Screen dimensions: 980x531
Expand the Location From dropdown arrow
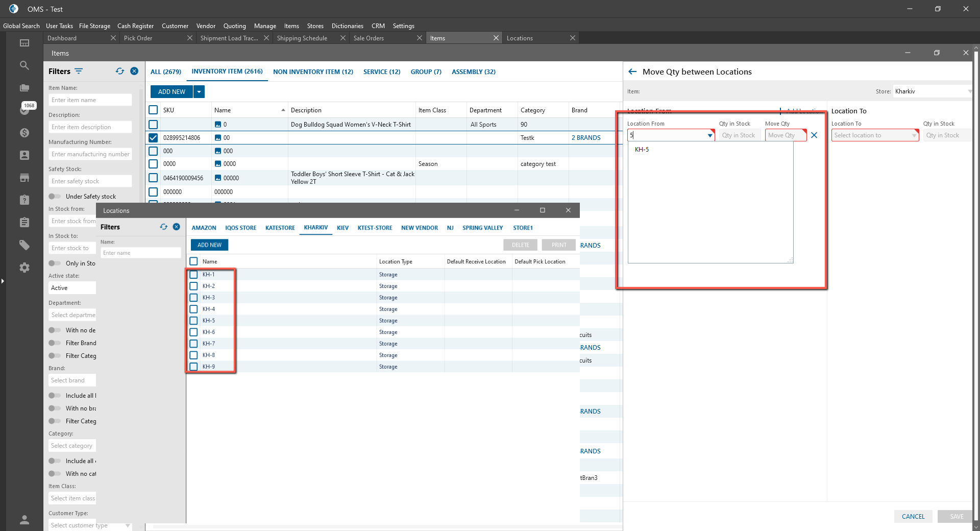click(x=709, y=135)
